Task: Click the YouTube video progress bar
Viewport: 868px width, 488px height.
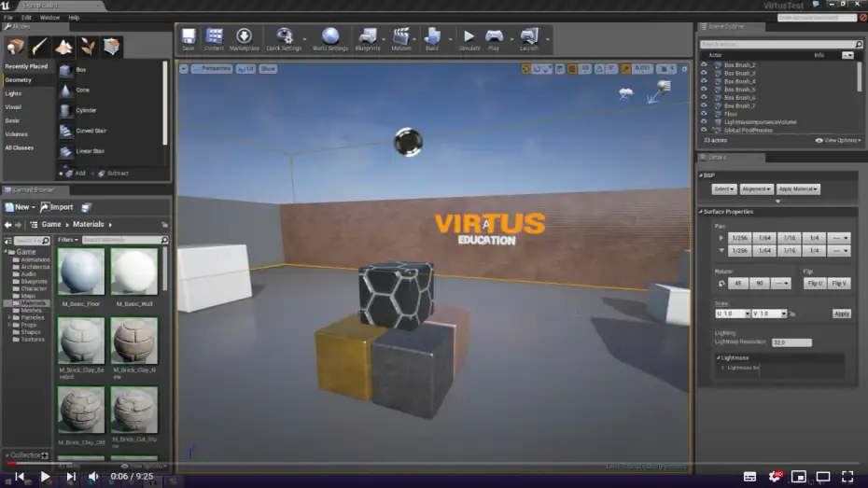Action: [434, 463]
